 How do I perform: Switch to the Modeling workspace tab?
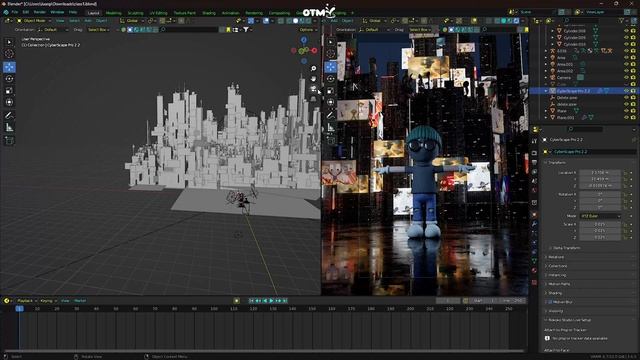[x=113, y=13]
